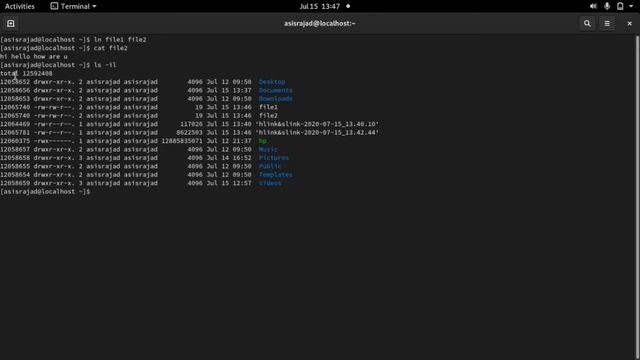Click the file1 entry in listing
This screenshot has height=360, width=640.
pyautogui.click(x=268, y=107)
